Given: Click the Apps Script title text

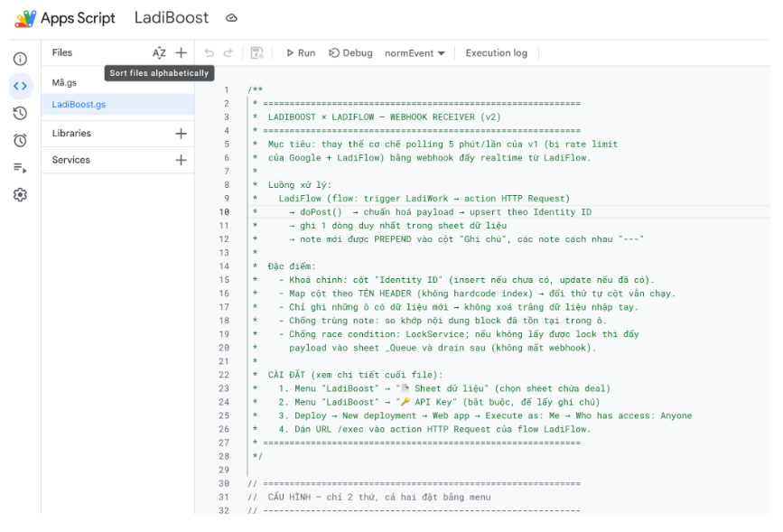Looking at the screenshot, I should (78, 18).
